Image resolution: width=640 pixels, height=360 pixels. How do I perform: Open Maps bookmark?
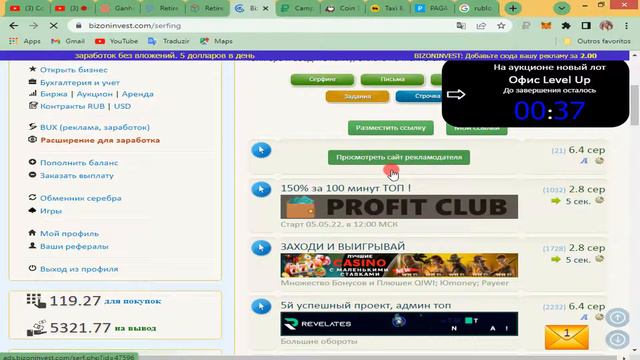[216, 41]
